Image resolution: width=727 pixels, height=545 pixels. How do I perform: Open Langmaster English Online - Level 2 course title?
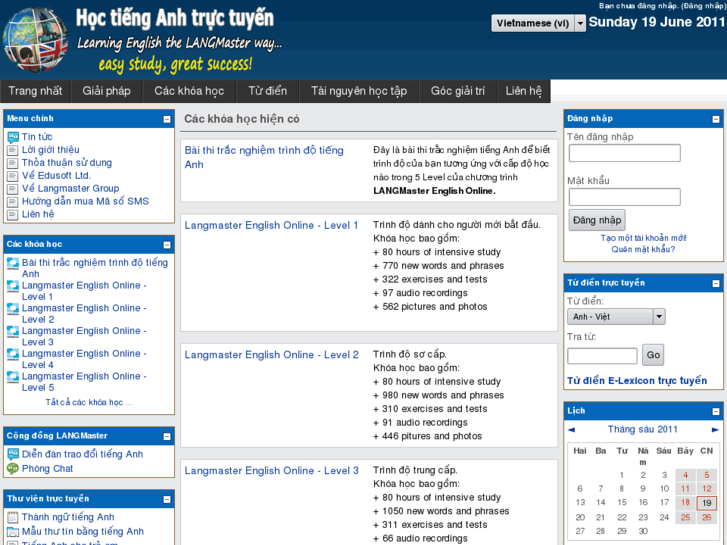(272, 355)
